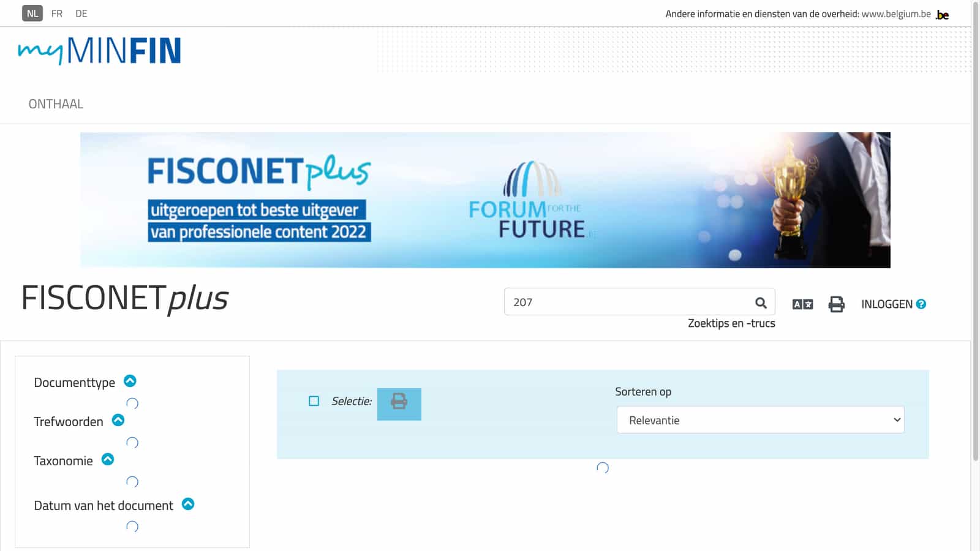Collapse the Trefwoorden filter section
Image resolution: width=980 pixels, height=551 pixels.
pyautogui.click(x=118, y=421)
